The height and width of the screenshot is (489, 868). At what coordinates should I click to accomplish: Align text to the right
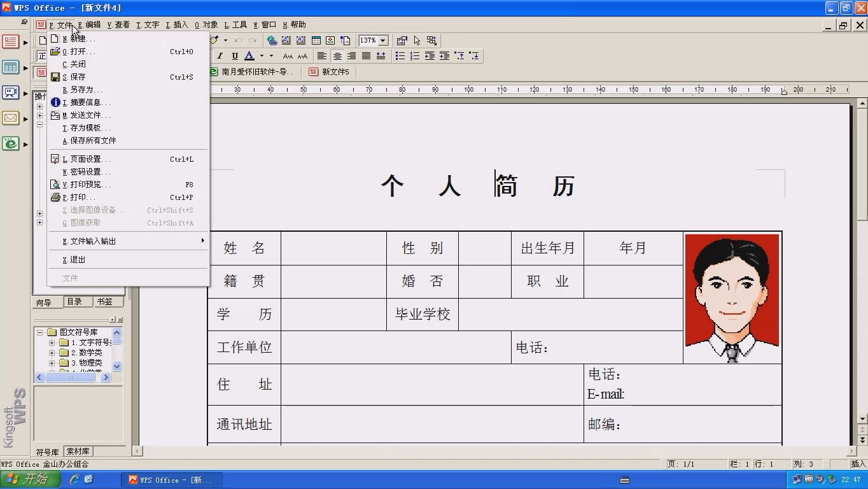pyautogui.click(x=352, y=56)
